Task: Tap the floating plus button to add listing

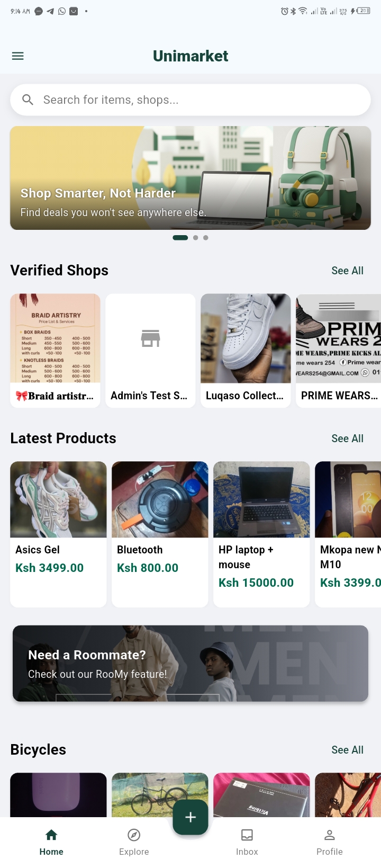Action: pos(190,817)
